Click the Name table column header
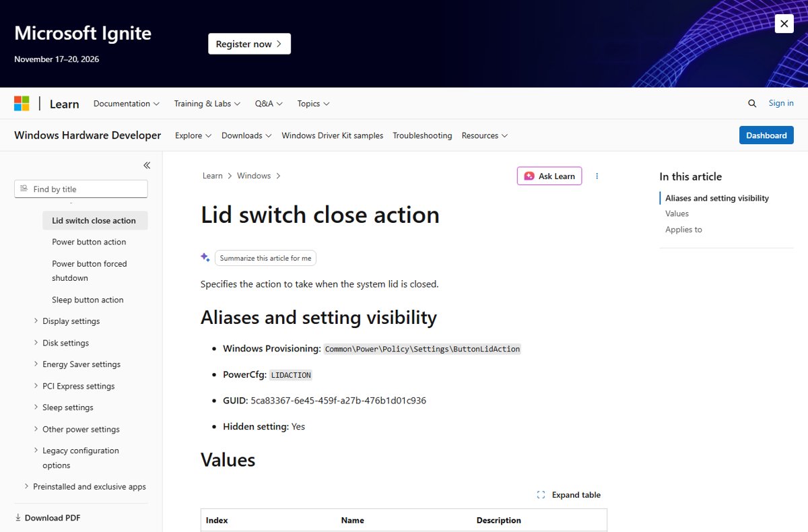Screen dimensions: 808x532 pyautogui.click(x=352, y=520)
